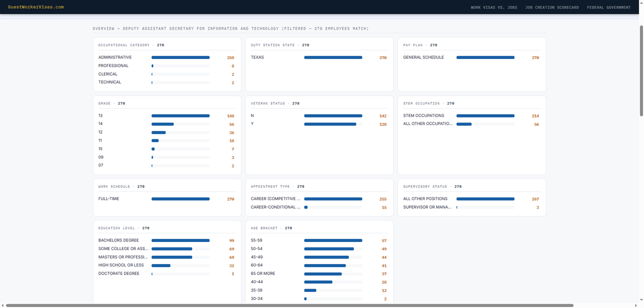This screenshot has width=644, height=308.
Task: Filter by grade 09
Action: [x=167, y=157]
